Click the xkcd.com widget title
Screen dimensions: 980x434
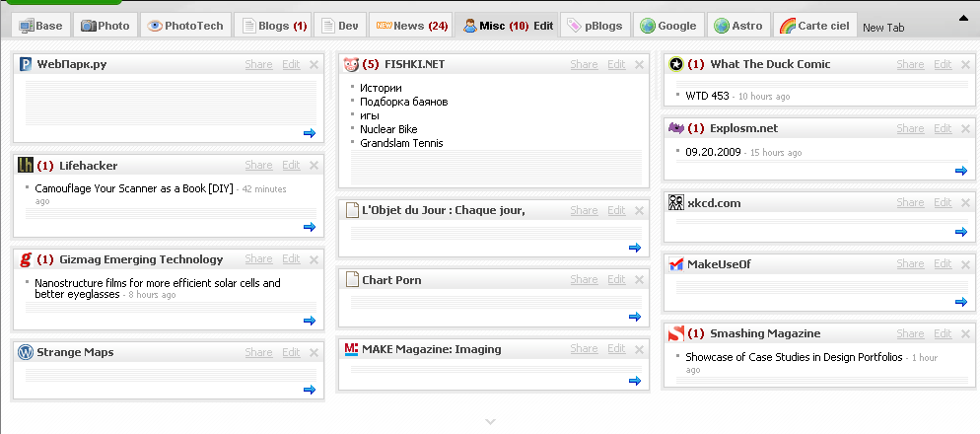tap(714, 202)
